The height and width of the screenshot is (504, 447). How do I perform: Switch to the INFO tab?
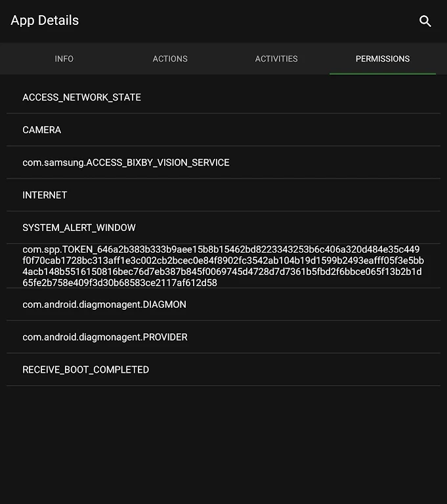(x=64, y=59)
